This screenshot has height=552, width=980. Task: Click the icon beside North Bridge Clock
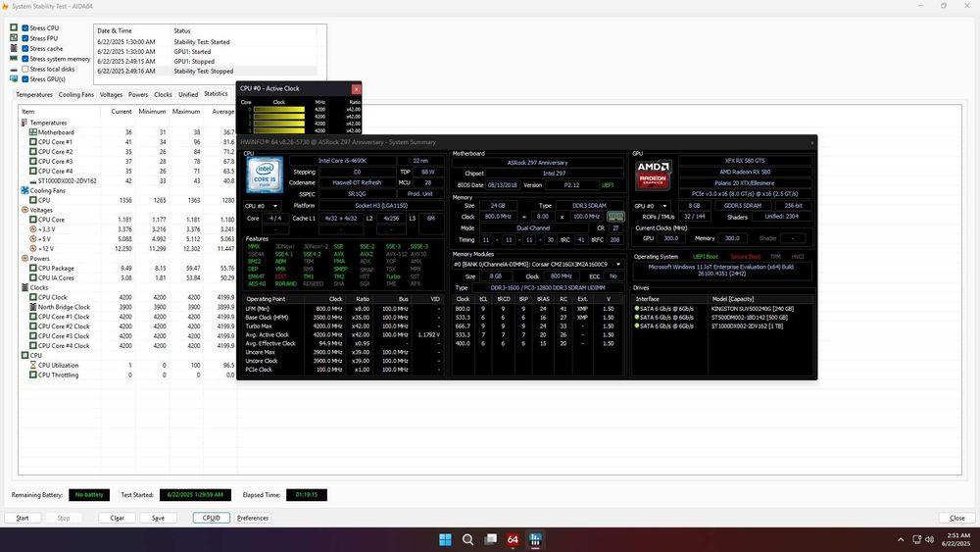click(33, 307)
